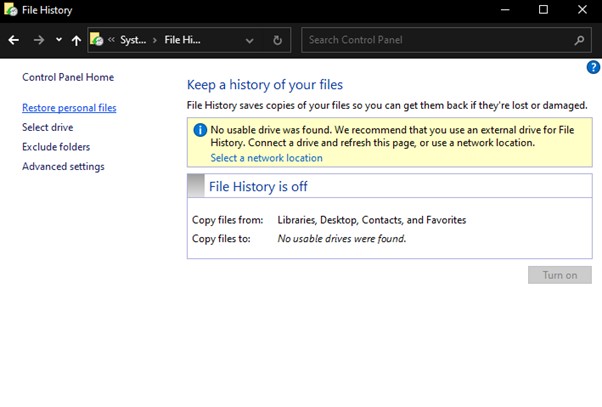Select the Syst... breadcrumb segment
The width and height of the screenshot is (602, 407).
[x=132, y=41]
